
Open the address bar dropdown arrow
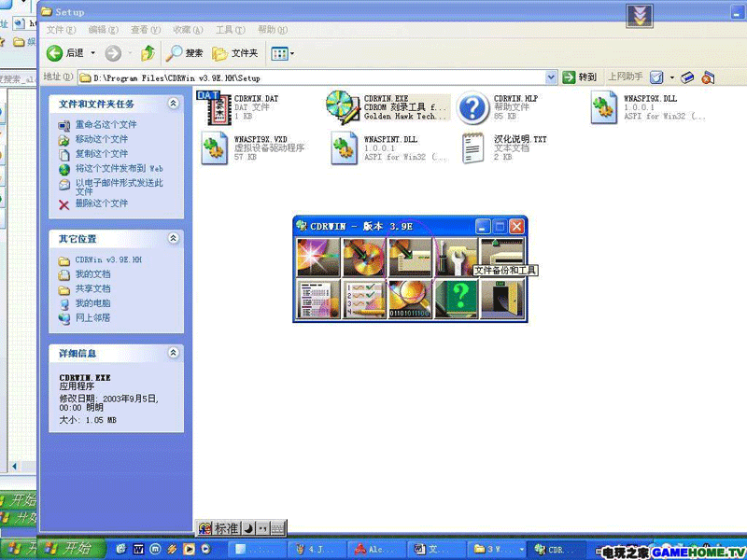click(551, 77)
